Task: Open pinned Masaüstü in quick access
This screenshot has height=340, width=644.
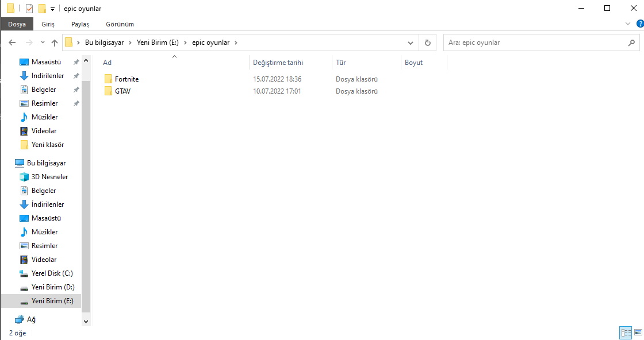Action: point(46,62)
